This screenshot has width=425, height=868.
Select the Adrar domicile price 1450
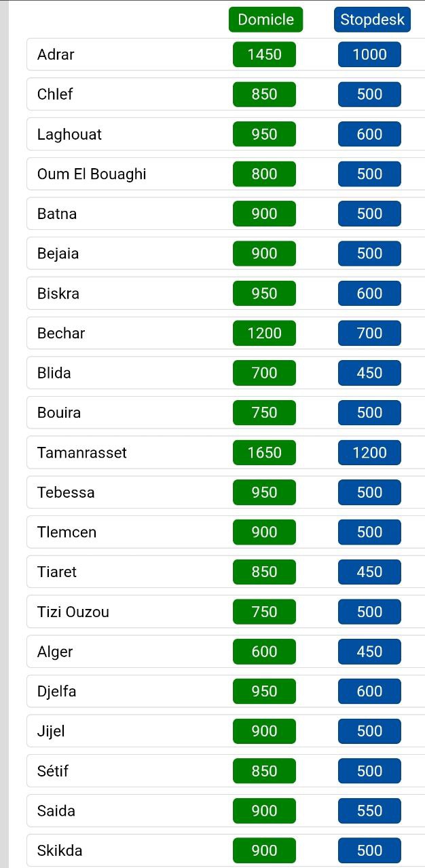tap(264, 54)
